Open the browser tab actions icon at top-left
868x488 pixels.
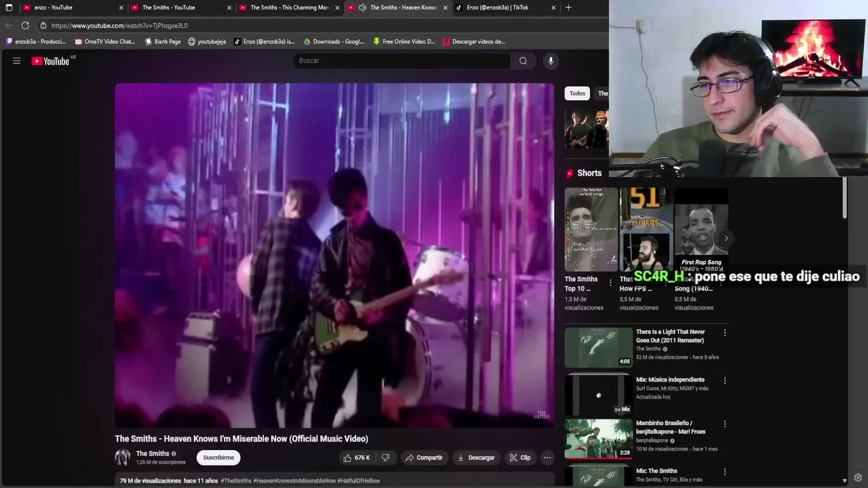click(9, 7)
